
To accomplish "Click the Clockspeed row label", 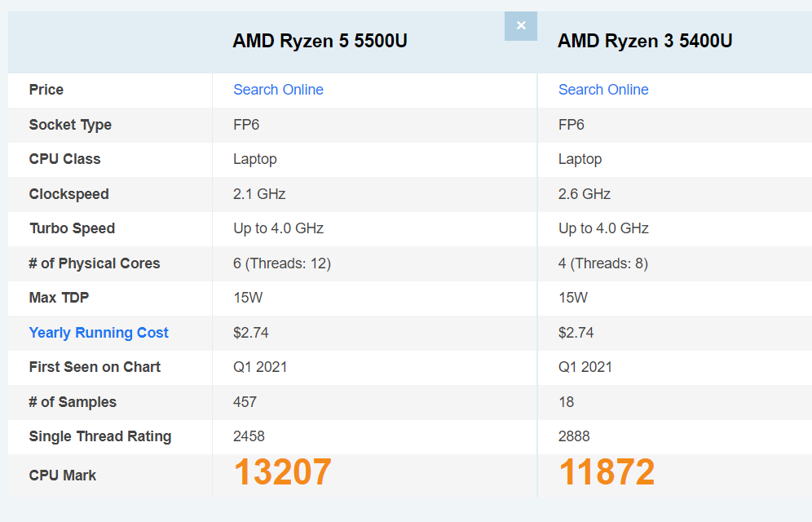I will click(x=68, y=194).
